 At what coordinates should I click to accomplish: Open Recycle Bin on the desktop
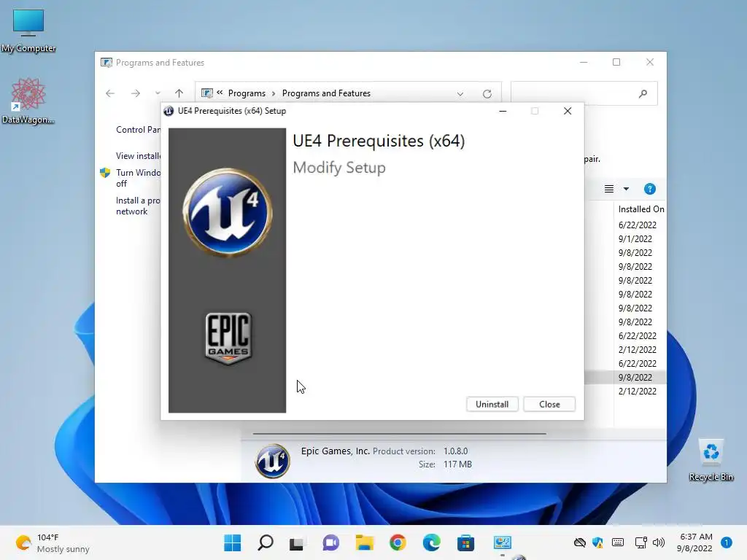tap(711, 461)
